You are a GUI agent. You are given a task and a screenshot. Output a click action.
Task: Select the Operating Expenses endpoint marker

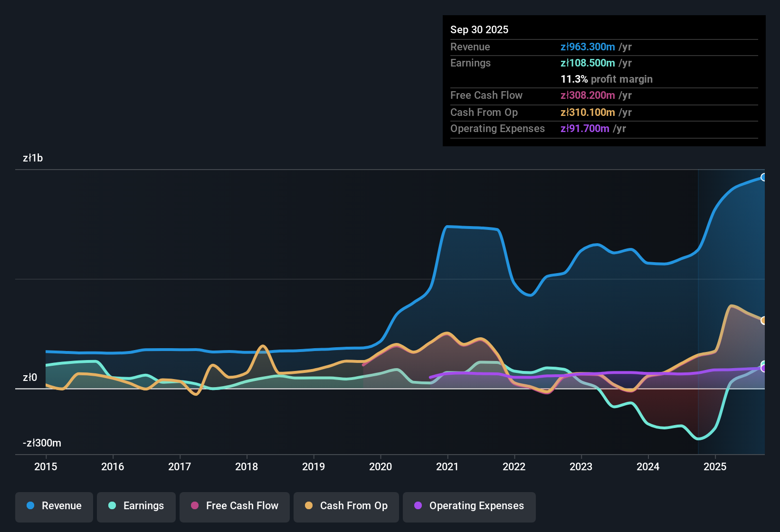coord(764,368)
